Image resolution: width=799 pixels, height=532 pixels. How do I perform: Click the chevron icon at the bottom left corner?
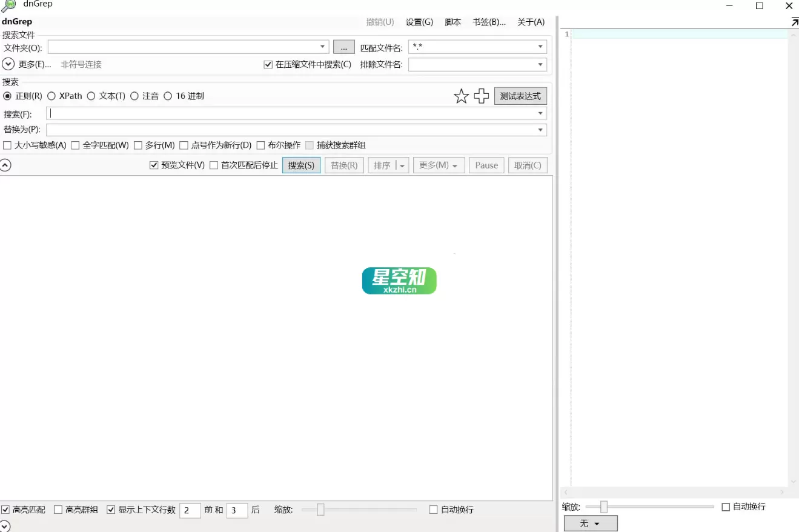[7, 525]
